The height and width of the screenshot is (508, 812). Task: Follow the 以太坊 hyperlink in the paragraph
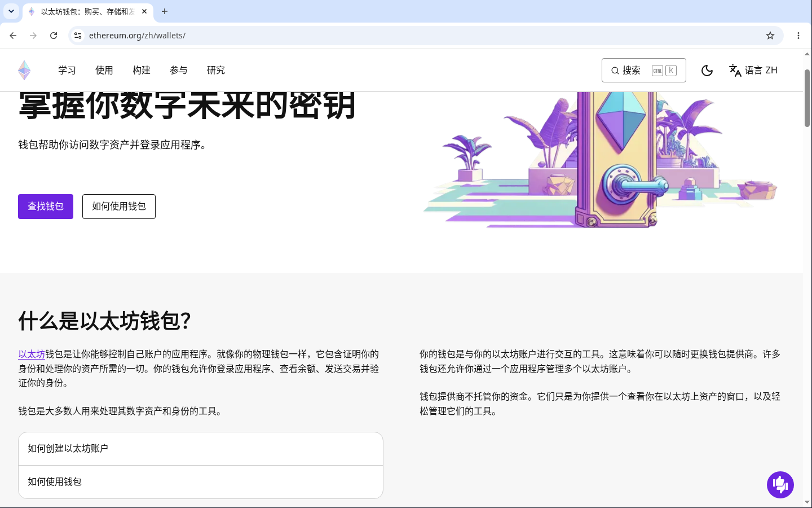tap(32, 354)
